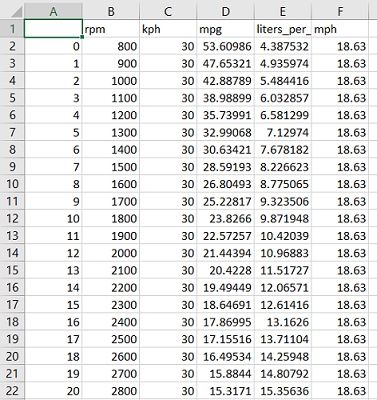Select mpg cell 35.73991
This screenshot has height=400, width=377.
[x=226, y=115]
